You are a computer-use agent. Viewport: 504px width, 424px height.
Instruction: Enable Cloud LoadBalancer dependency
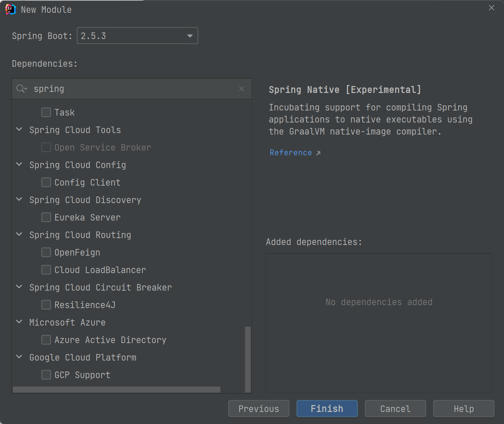point(46,270)
